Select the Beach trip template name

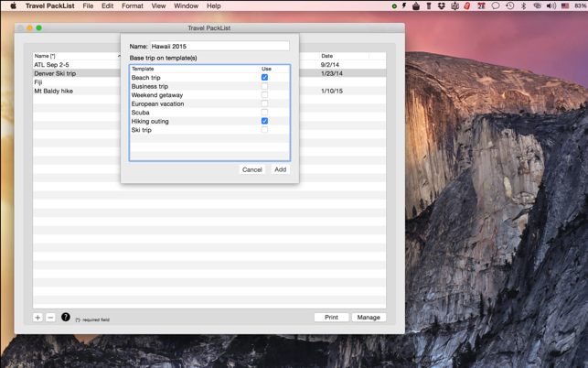(x=146, y=78)
